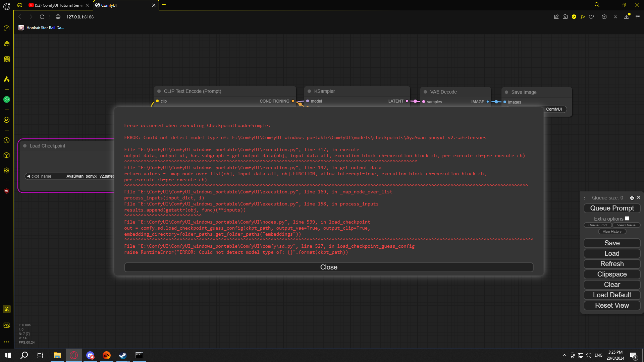Expand the hidden system tray icons chevron
Image resolution: width=644 pixels, height=362 pixels.
[564, 355]
